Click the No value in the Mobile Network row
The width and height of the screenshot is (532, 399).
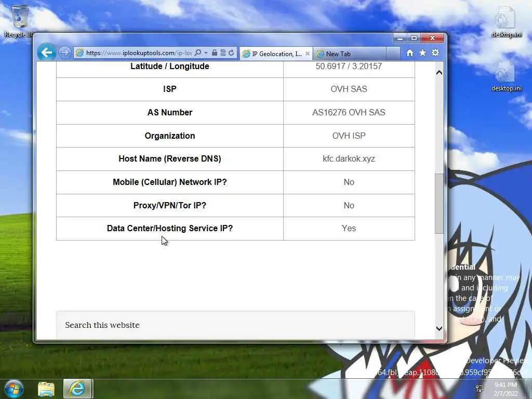point(349,182)
